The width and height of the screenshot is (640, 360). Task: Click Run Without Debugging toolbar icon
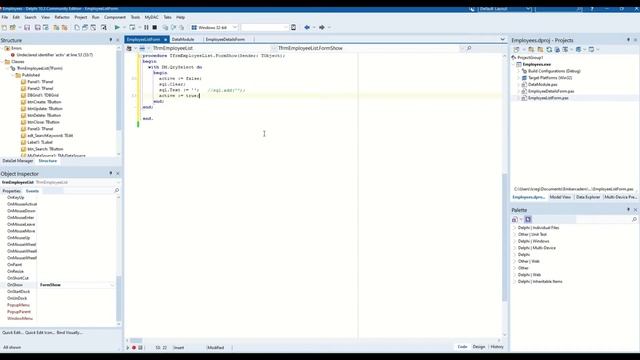[x=132, y=27]
